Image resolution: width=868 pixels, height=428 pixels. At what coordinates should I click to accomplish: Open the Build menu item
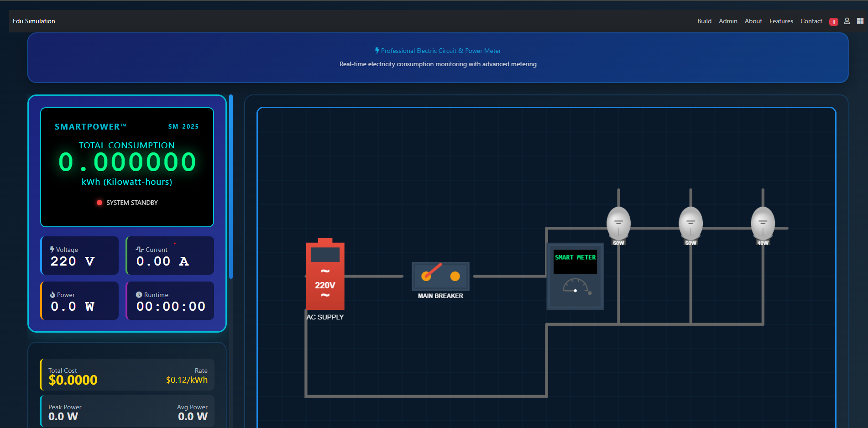[x=704, y=21]
